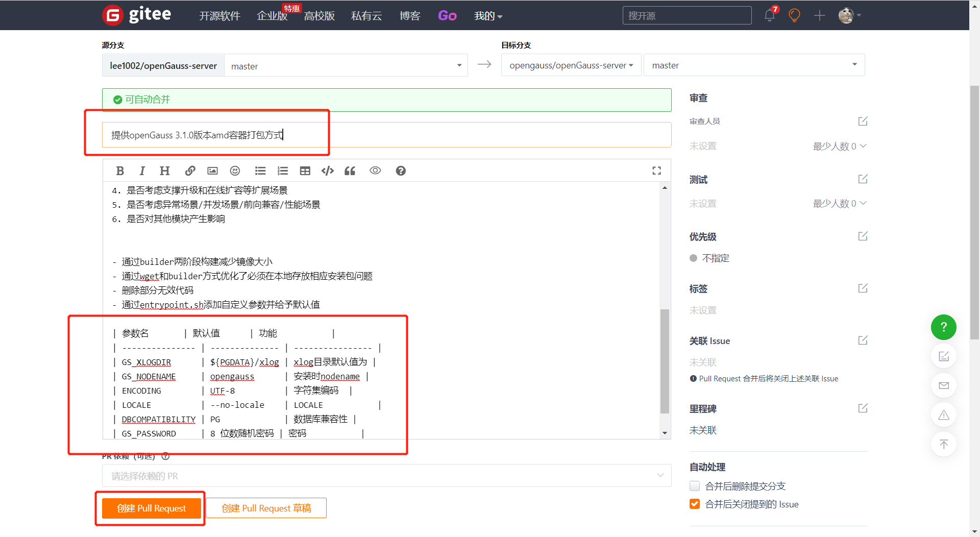The height and width of the screenshot is (537, 980).
Task: Insert a code block
Action: (x=328, y=171)
